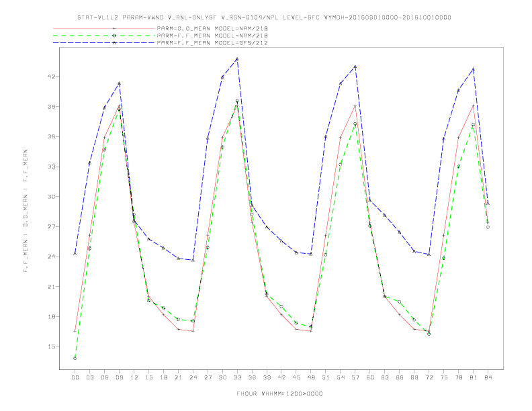Click x-axis forecast hour label 12

(134, 377)
